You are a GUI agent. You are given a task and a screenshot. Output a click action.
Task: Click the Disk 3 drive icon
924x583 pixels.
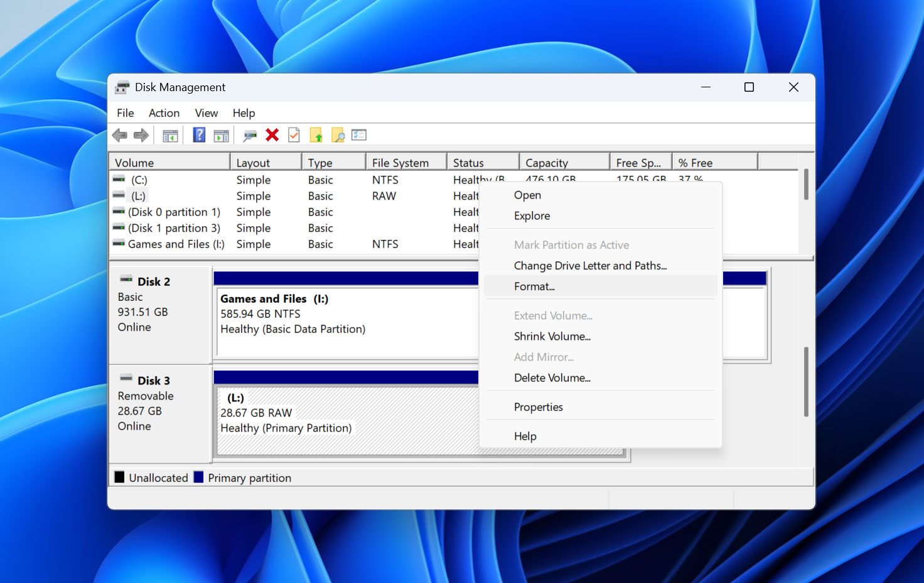point(126,378)
